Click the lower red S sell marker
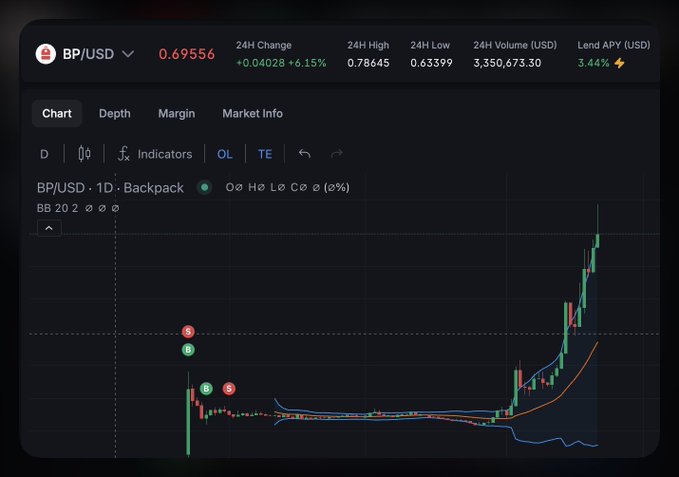The image size is (679, 477). pos(229,389)
